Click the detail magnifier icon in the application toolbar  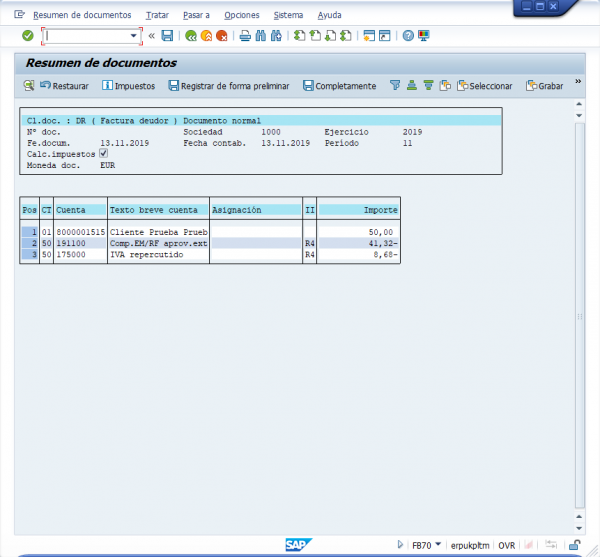(x=29, y=85)
